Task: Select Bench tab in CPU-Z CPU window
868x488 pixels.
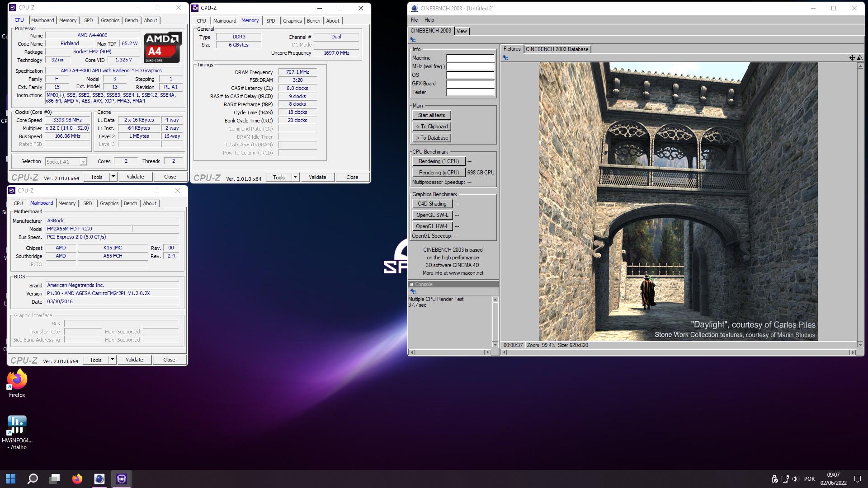Action: (132, 20)
